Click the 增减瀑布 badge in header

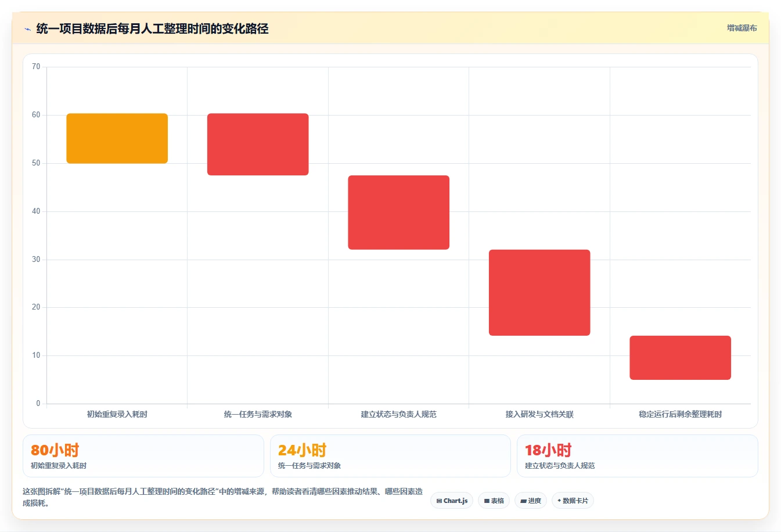[742, 28]
